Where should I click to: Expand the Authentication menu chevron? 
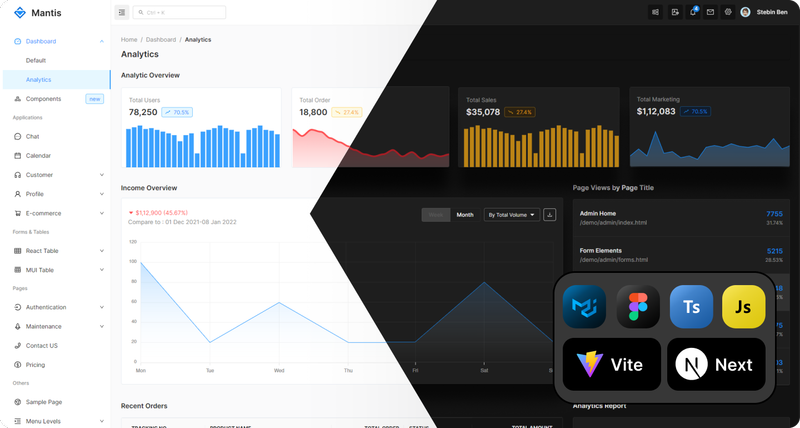102,308
